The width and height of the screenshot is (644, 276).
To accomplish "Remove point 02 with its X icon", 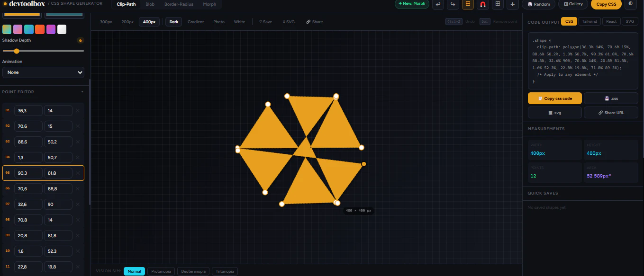I will click(x=78, y=126).
